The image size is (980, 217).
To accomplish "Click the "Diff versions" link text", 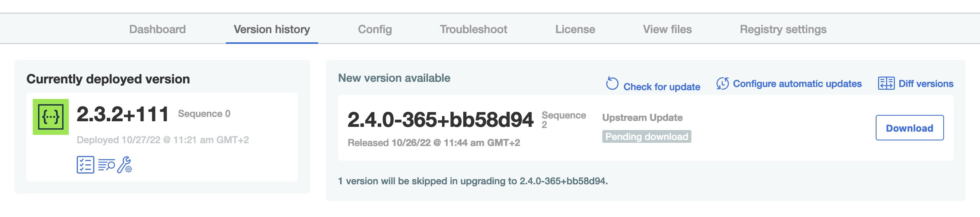I will 926,84.
